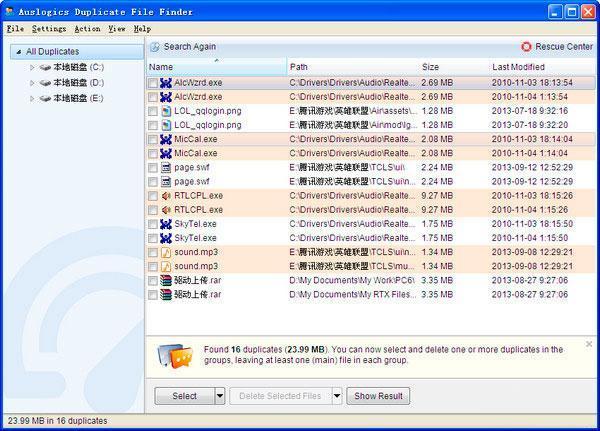Select the All Duplicates tree item

pos(77,52)
